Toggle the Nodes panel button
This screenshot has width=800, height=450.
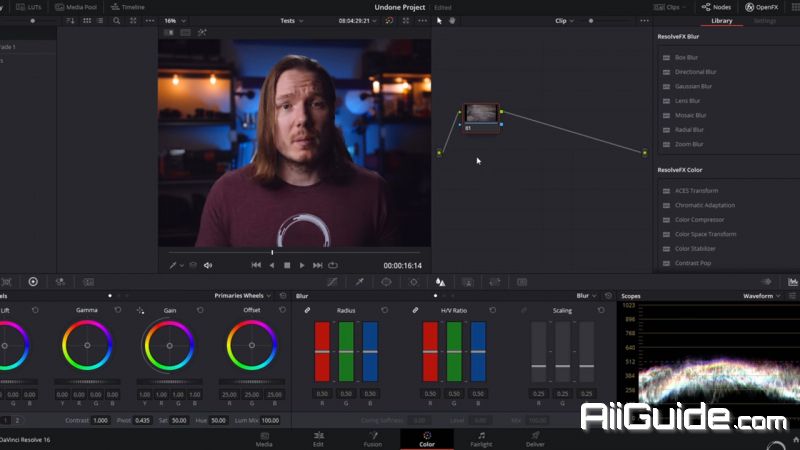[716, 7]
